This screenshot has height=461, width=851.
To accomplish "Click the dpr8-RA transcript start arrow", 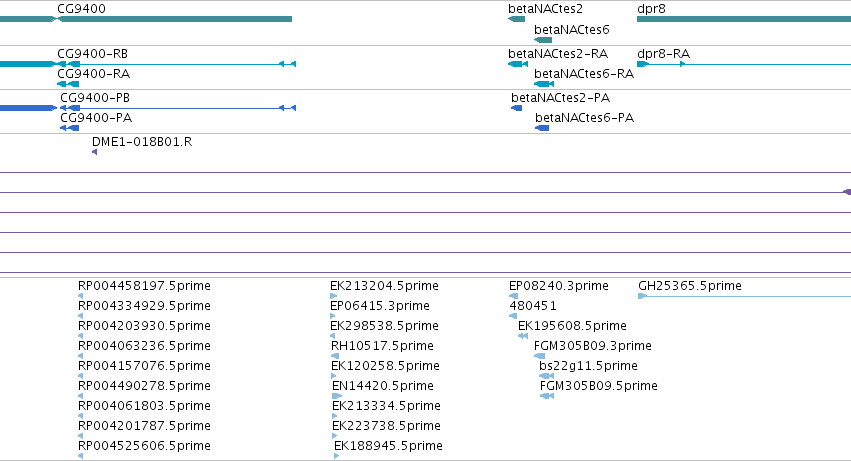I will 643,64.
